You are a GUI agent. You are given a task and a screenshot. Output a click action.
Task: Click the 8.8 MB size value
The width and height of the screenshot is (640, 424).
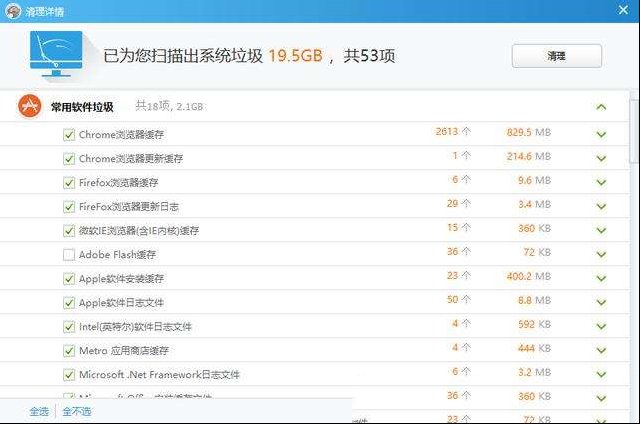[x=534, y=300]
